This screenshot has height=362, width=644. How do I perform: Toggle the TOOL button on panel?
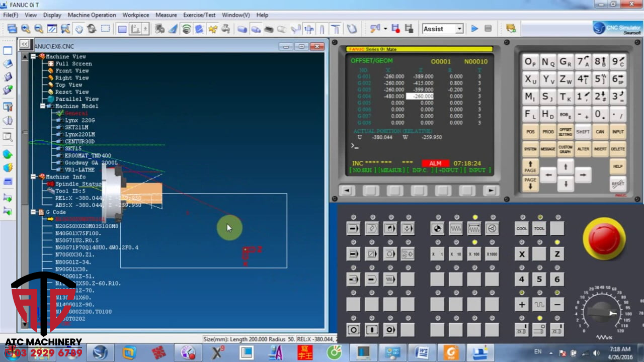(539, 229)
